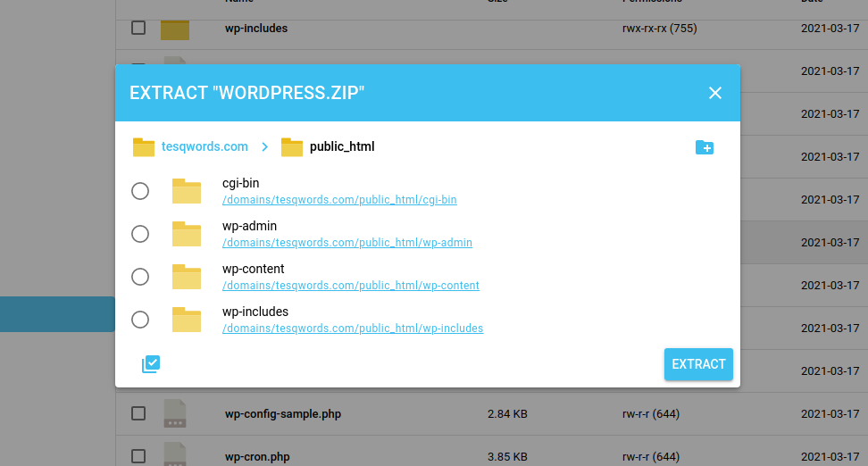Click the breadcrumb tesqwords.com folder icon
868x466 pixels.
point(144,147)
